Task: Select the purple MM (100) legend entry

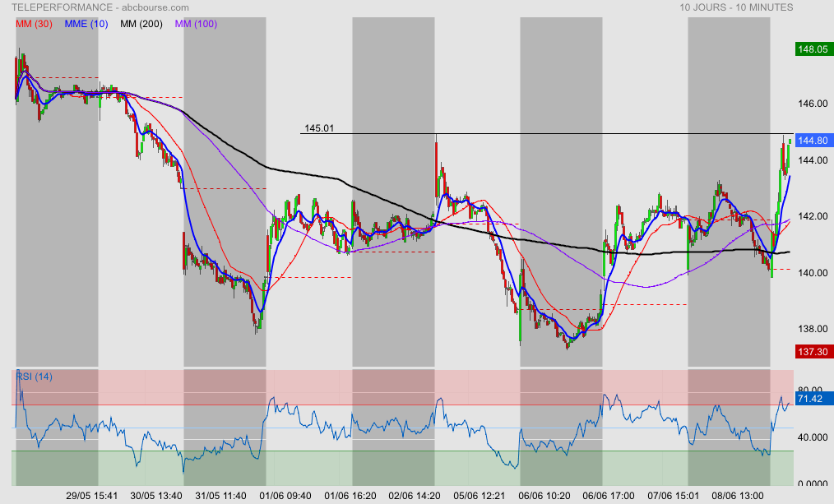Action: [x=197, y=24]
